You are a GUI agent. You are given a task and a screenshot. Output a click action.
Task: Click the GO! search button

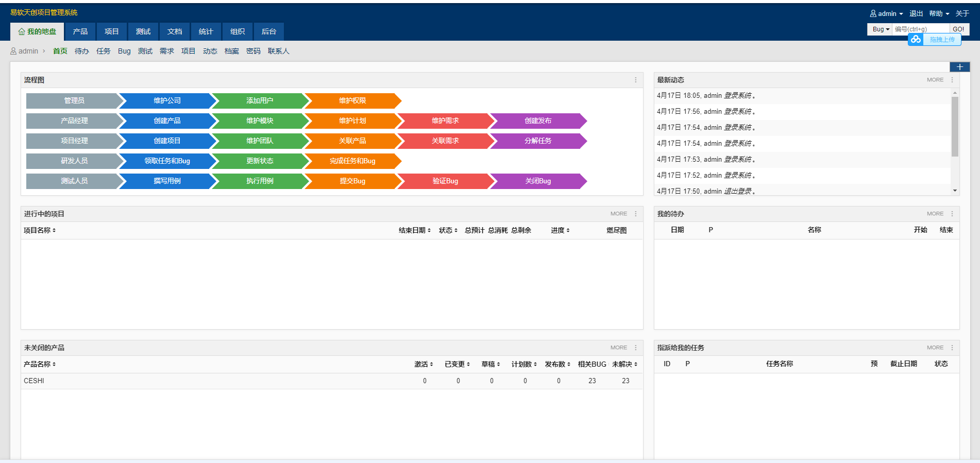tap(959, 29)
